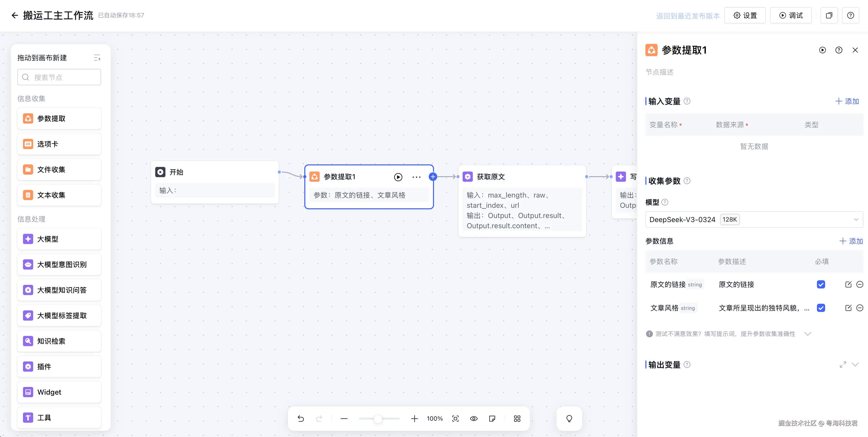Click the zoom slider handle
The image size is (868, 437).
[x=378, y=418]
